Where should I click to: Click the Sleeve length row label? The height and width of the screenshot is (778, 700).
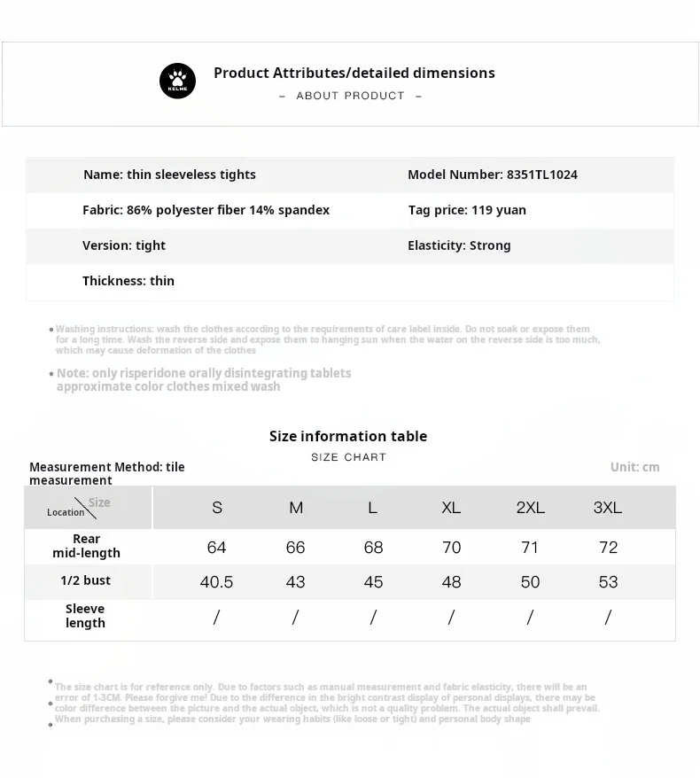pos(85,616)
